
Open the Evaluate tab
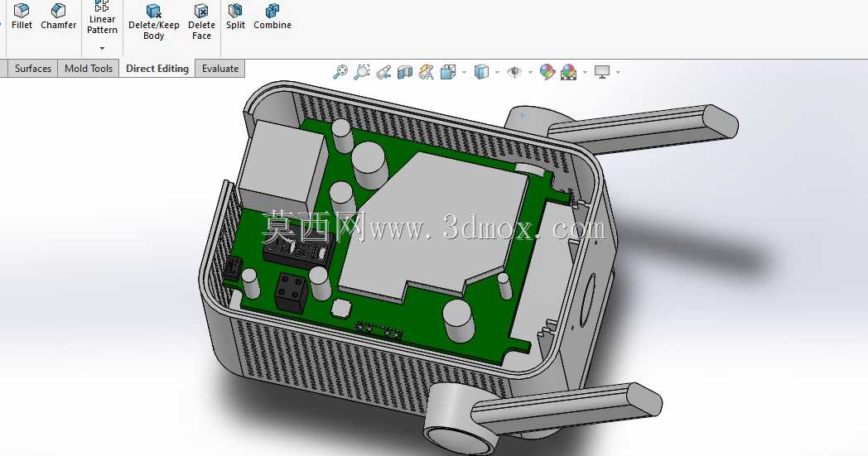(x=220, y=69)
